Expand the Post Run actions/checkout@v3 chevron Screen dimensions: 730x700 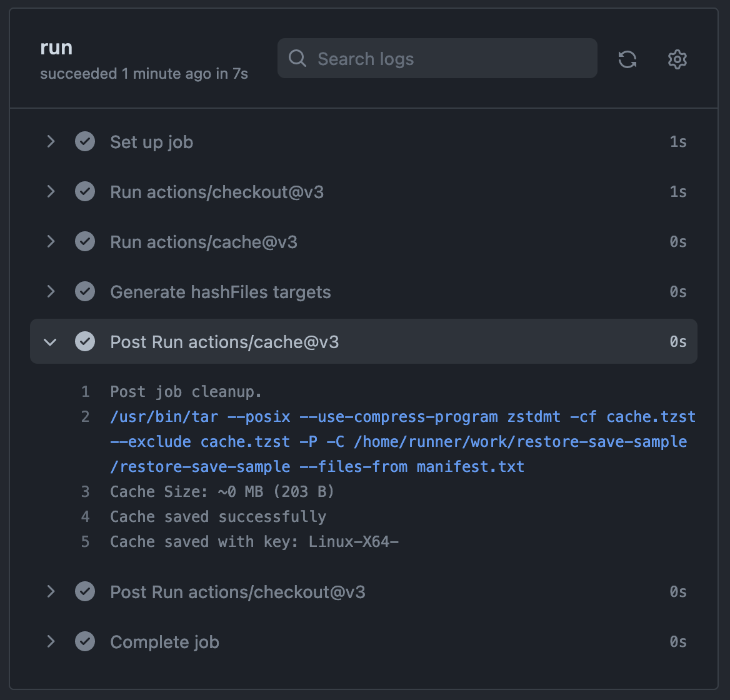click(51, 591)
